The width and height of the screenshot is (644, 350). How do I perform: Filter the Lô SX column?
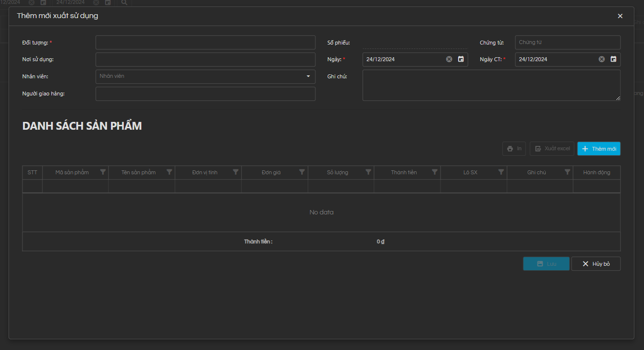501,172
